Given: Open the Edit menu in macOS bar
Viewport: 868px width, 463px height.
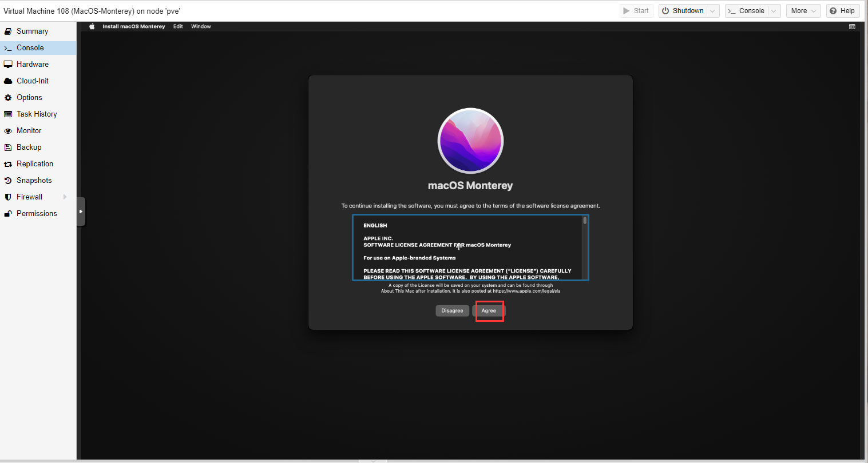Looking at the screenshot, I should pyautogui.click(x=178, y=26).
